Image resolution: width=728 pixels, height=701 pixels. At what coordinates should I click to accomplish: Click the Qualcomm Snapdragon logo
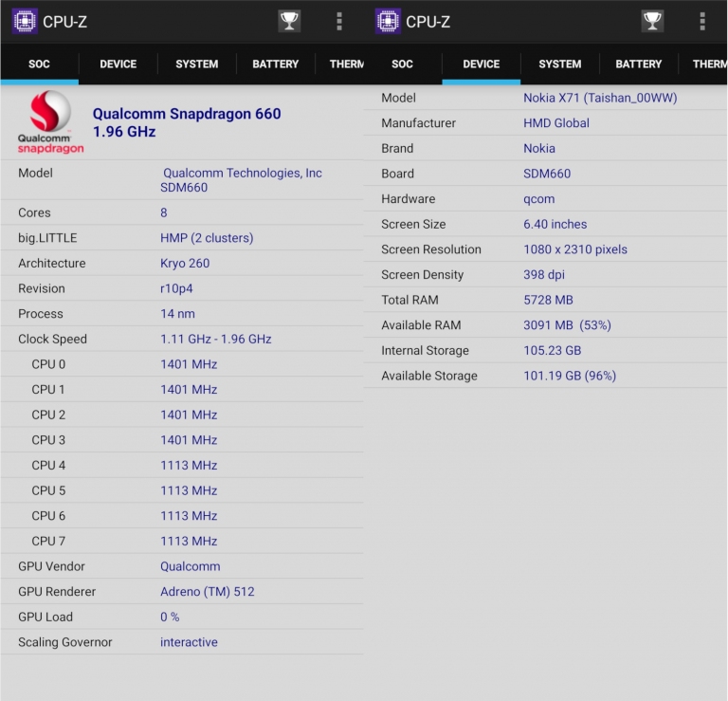pyautogui.click(x=50, y=122)
